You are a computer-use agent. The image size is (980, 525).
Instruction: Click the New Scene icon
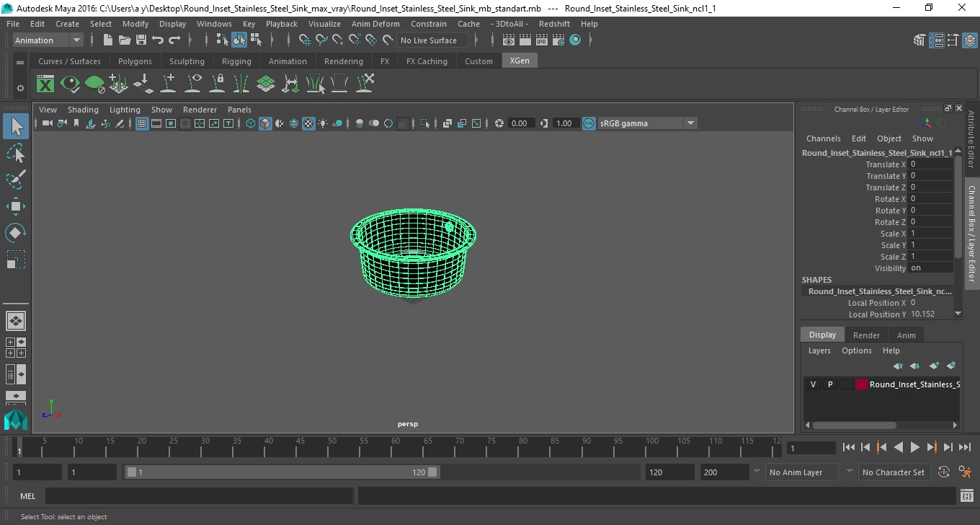(107, 40)
